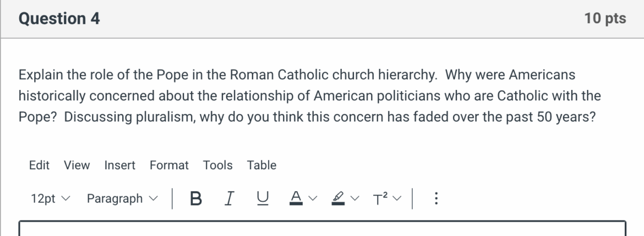Open the View menu
Image resolution: width=644 pixels, height=236 pixels.
[x=77, y=165]
